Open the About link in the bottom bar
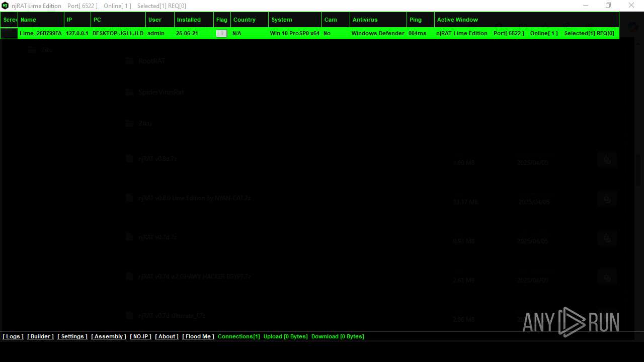Image resolution: width=644 pixels, height=362 pixels. pos(167,336)
